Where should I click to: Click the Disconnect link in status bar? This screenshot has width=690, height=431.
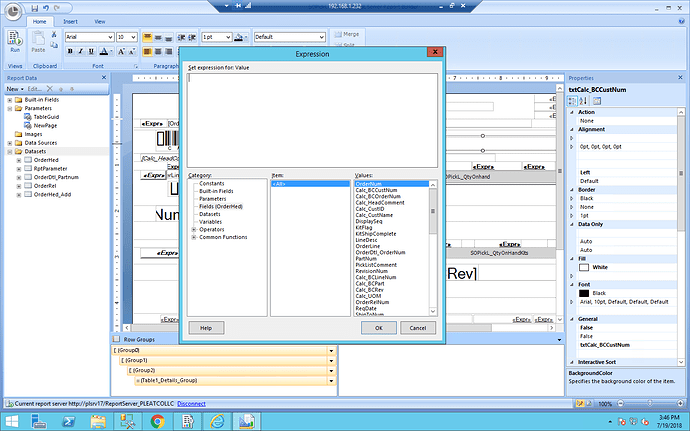click(x=191, y=404)
